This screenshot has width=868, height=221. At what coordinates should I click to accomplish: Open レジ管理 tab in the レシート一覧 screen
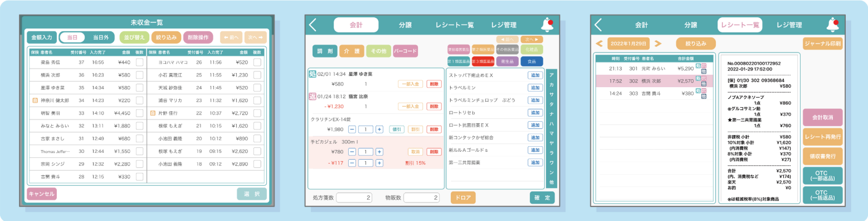pyautogui.click(x=789, y=25)
